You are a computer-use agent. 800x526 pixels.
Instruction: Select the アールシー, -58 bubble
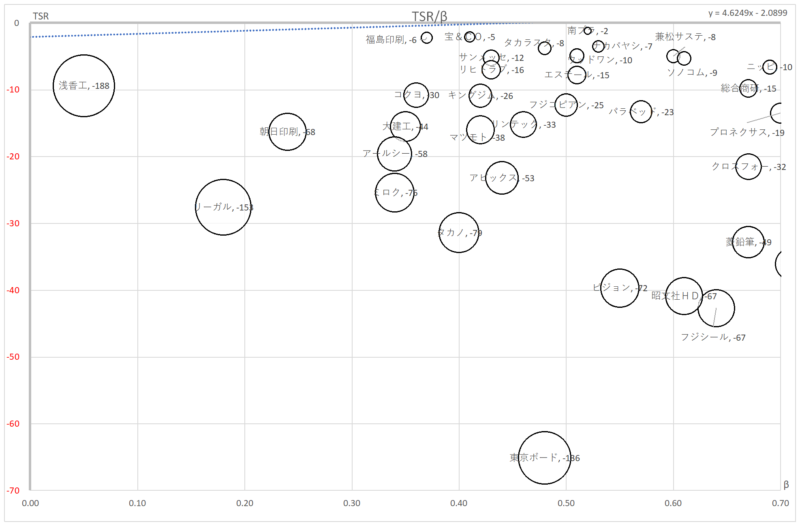click(x=394, y=154)
